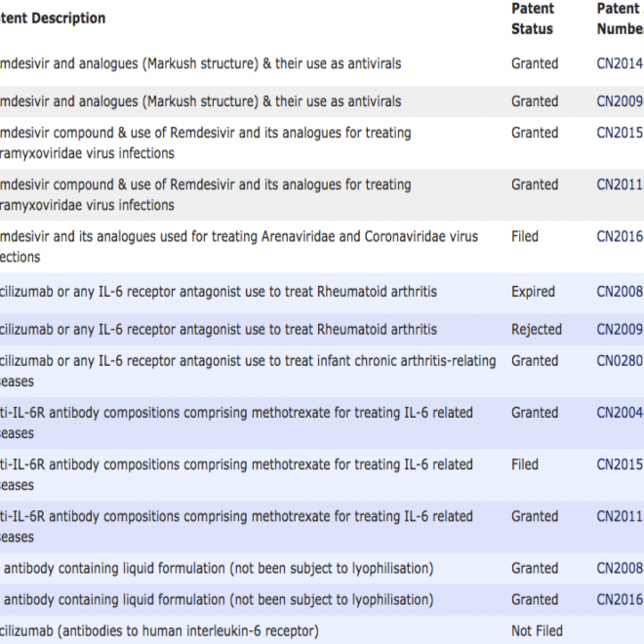Click the Rejected status cell

pyautogui.click(x=537, y=329)
